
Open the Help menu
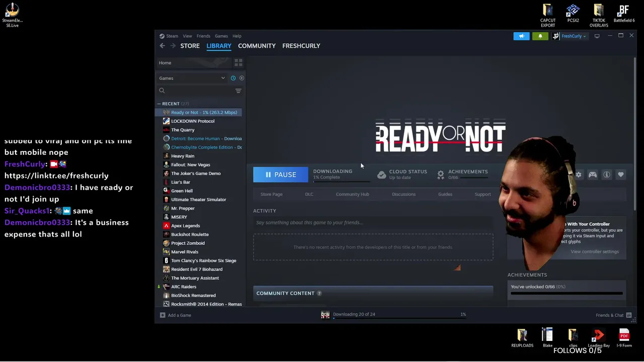coord(237,36)
